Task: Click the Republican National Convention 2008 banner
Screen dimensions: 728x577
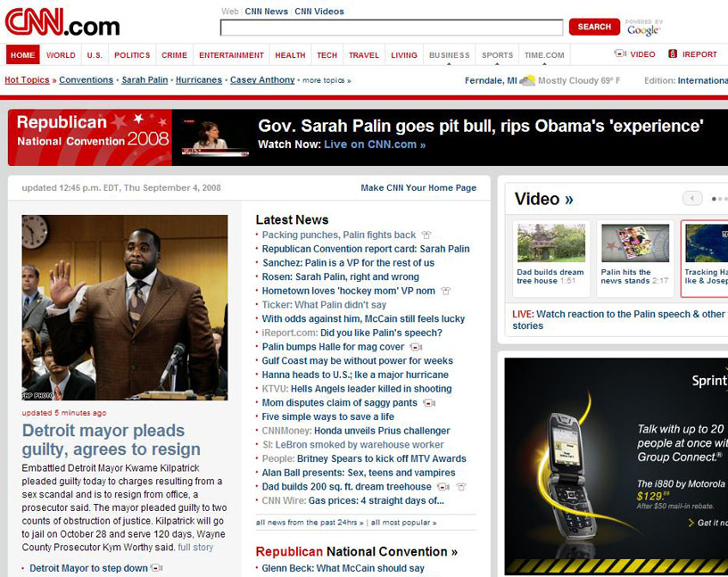Action: pyautogui.click(x=90, y=137)
